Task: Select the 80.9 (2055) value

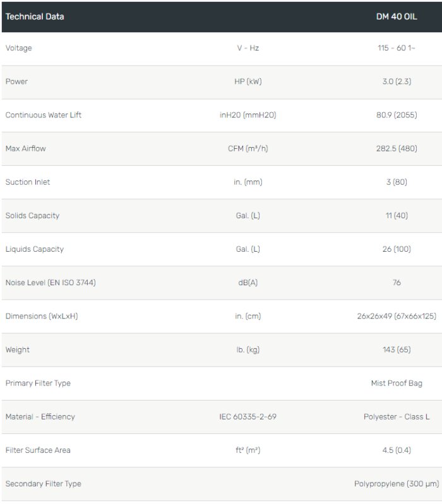Action: coord(397,115)
